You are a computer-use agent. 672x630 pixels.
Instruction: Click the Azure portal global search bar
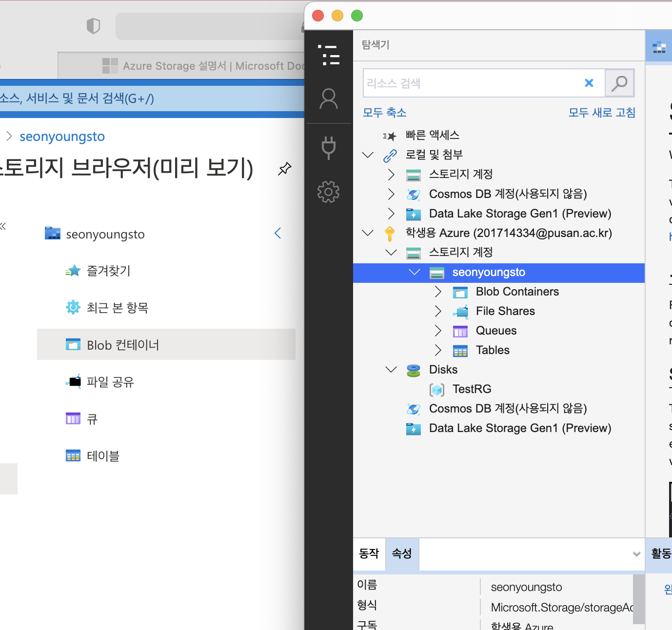[152, 98]
